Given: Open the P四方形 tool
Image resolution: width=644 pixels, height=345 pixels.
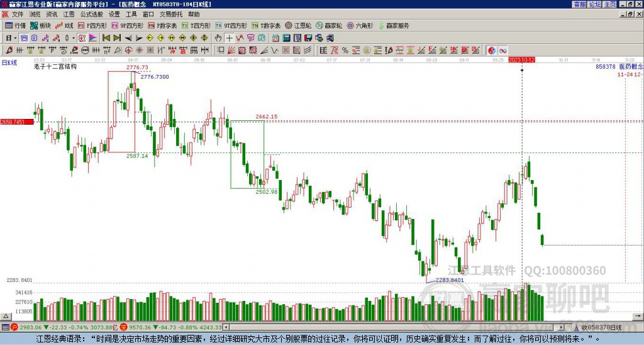Looking at the screenshot, I should point(92,25).
